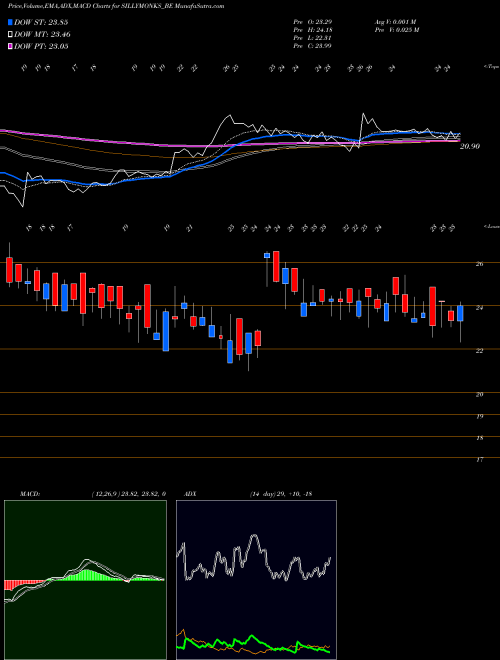The image size is (500, 660).
Task: Click the blue DOW ST legend swatch
Action: (x=10, y=23)
